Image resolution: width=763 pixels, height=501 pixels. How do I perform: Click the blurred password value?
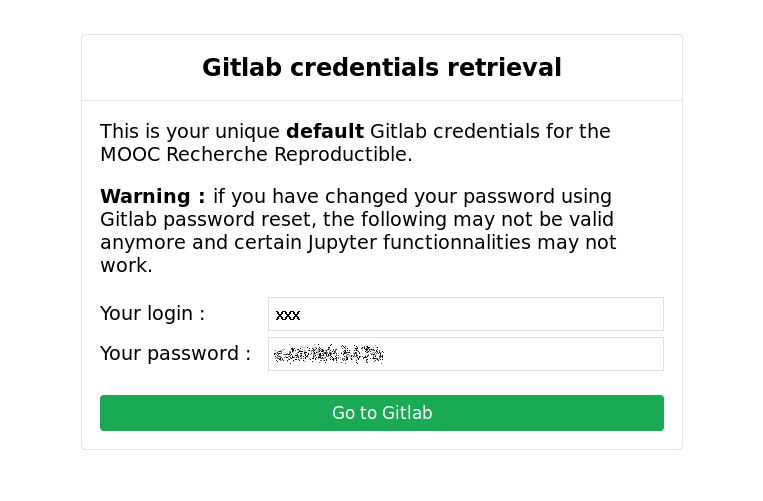pos(329,354)
